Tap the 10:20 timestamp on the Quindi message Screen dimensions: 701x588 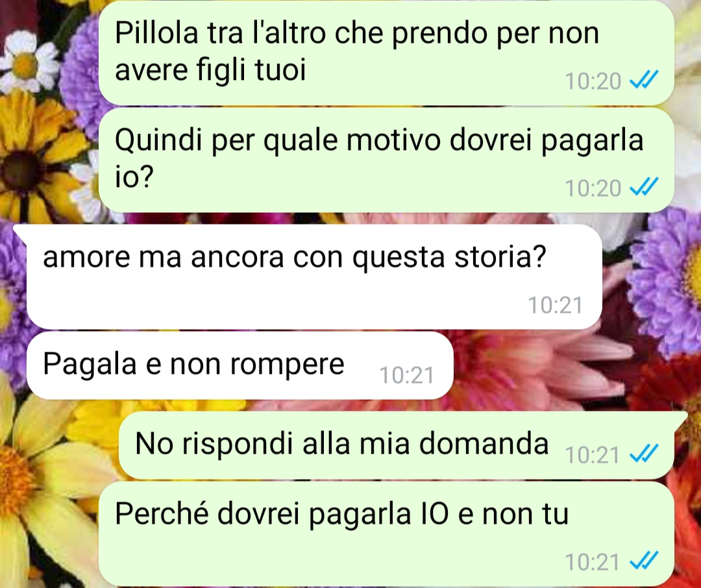[593, 188]
